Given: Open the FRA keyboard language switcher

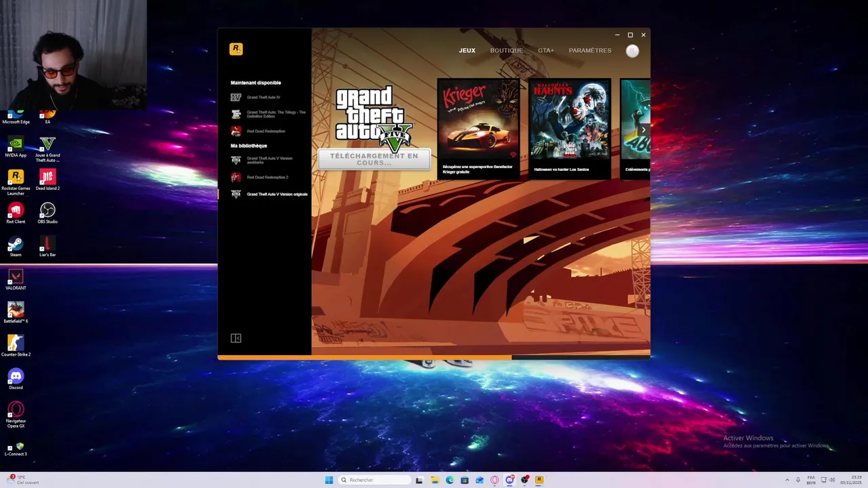Looking at the screenshot, I should point(811,480).
